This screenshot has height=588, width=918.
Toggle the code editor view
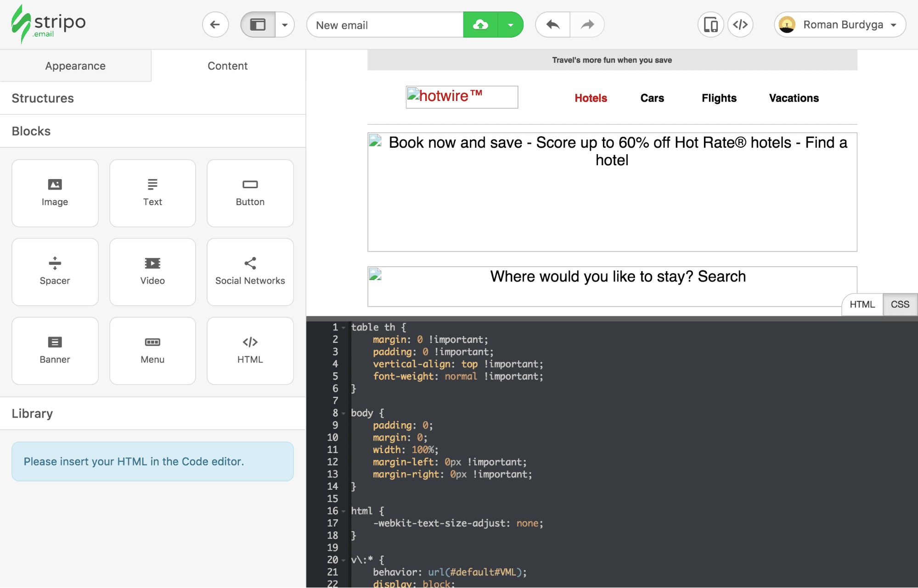pos(740,24)
